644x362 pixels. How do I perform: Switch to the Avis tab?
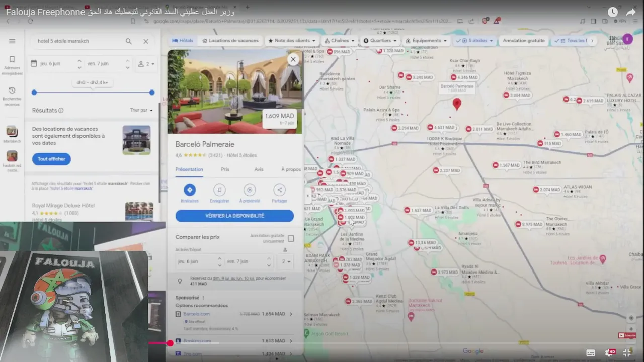tap(259, 169)
